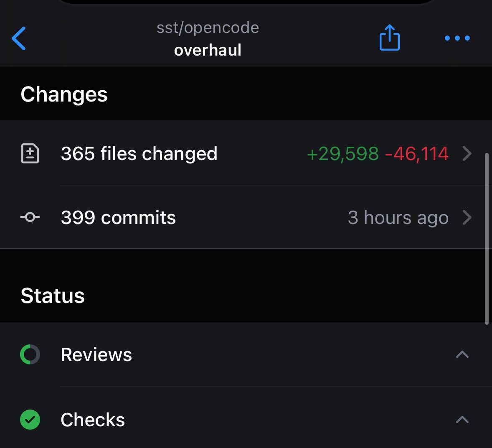The height and width of the screenshot is (448, 492).
Task: Open the files changed diff icon
Action: (x=30, y=153)
